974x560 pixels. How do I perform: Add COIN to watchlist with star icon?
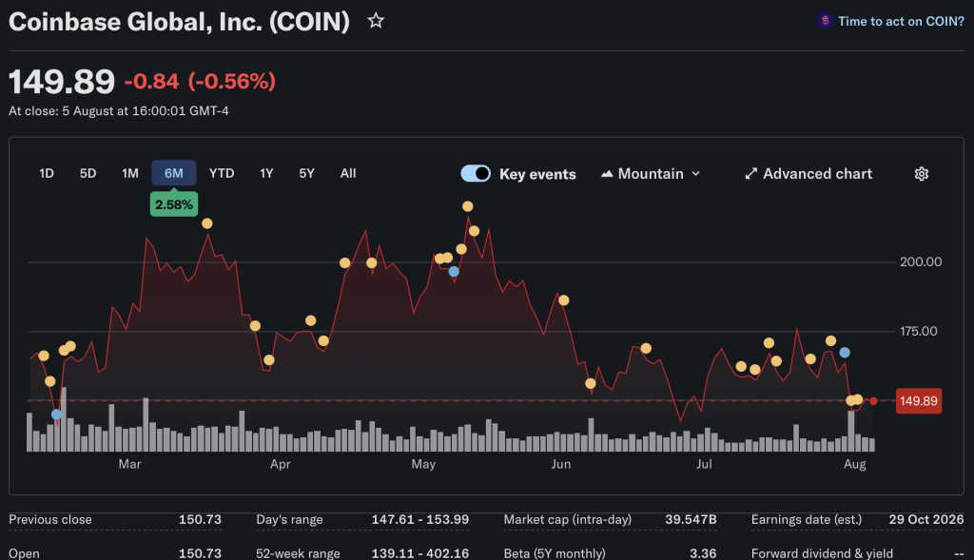(x=376, y=21)
